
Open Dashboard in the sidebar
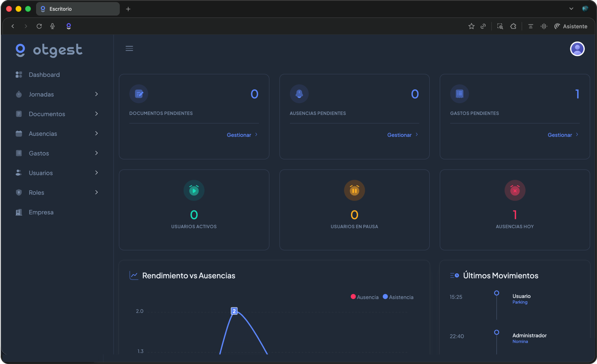tap(44, 75)
